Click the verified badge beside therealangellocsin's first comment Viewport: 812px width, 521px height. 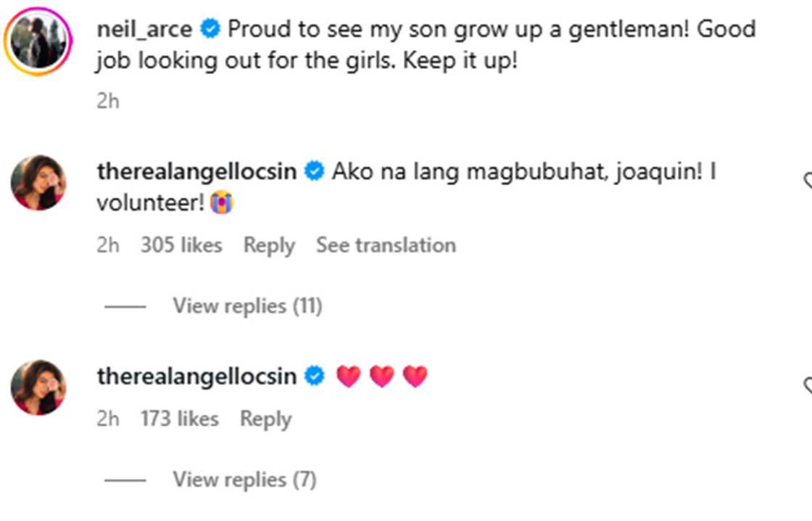tap(315, 171)
